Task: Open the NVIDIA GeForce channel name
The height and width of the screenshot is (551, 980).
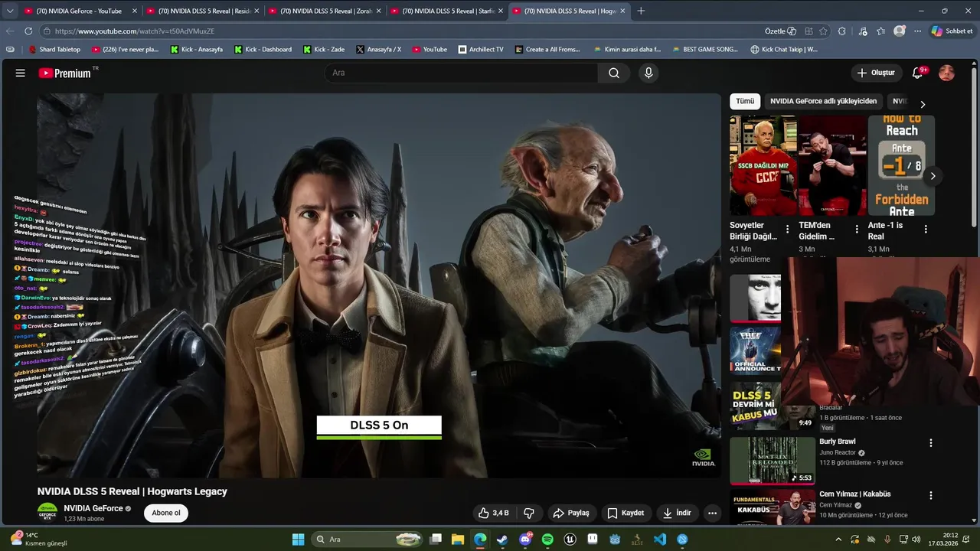Action: pyautogui.click(x=93, y=508)
